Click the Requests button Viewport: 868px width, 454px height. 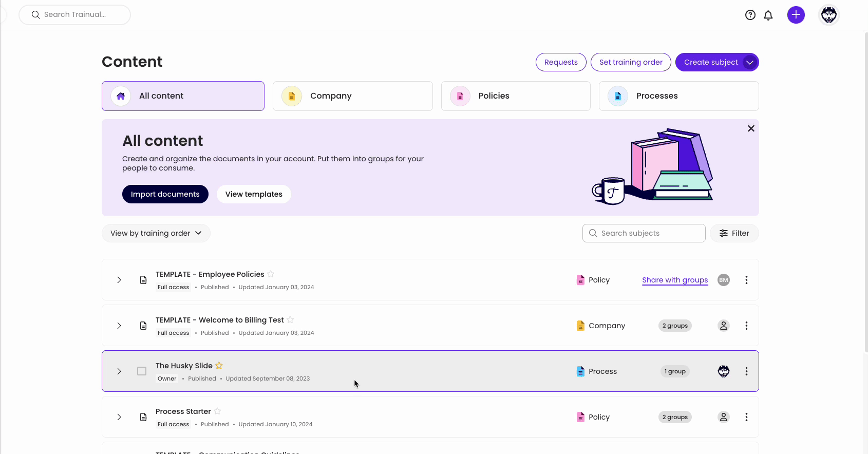pyautogui.click(x=561, y=62)
